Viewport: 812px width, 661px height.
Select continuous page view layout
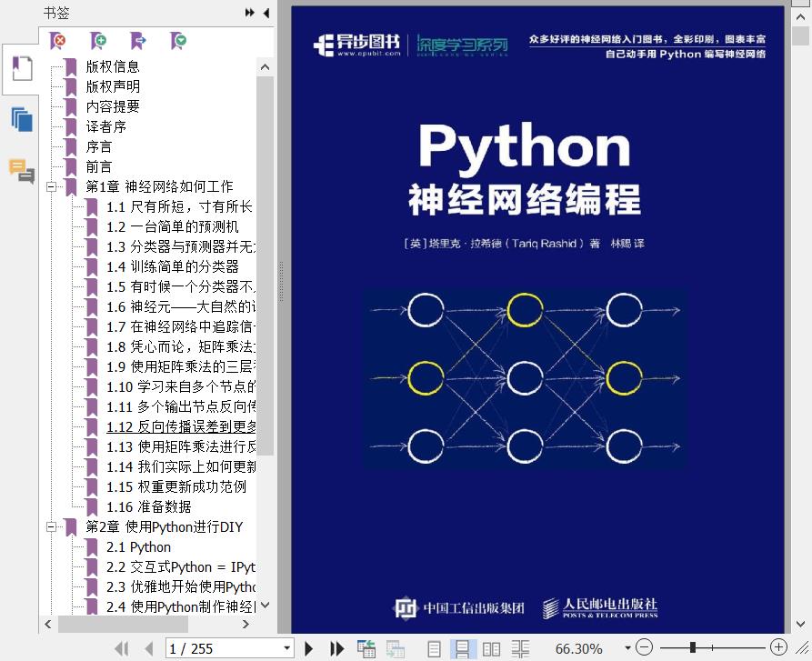pos(463,648)
